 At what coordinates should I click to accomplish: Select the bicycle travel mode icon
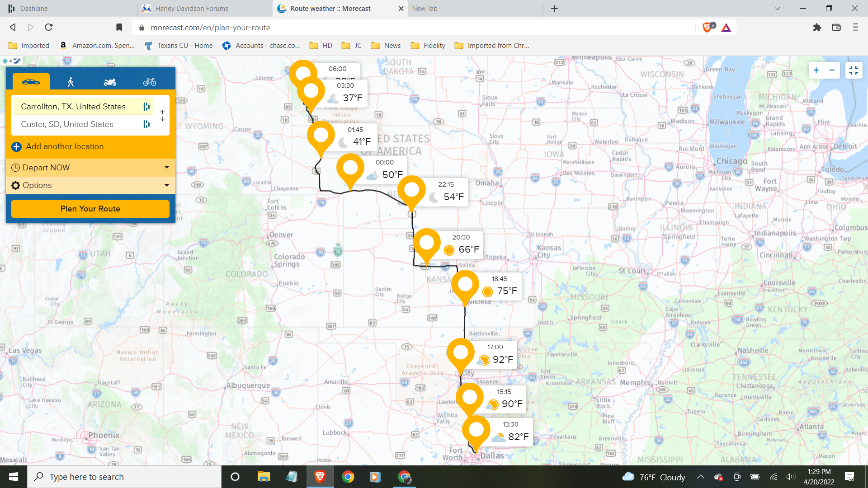point(150,82)
